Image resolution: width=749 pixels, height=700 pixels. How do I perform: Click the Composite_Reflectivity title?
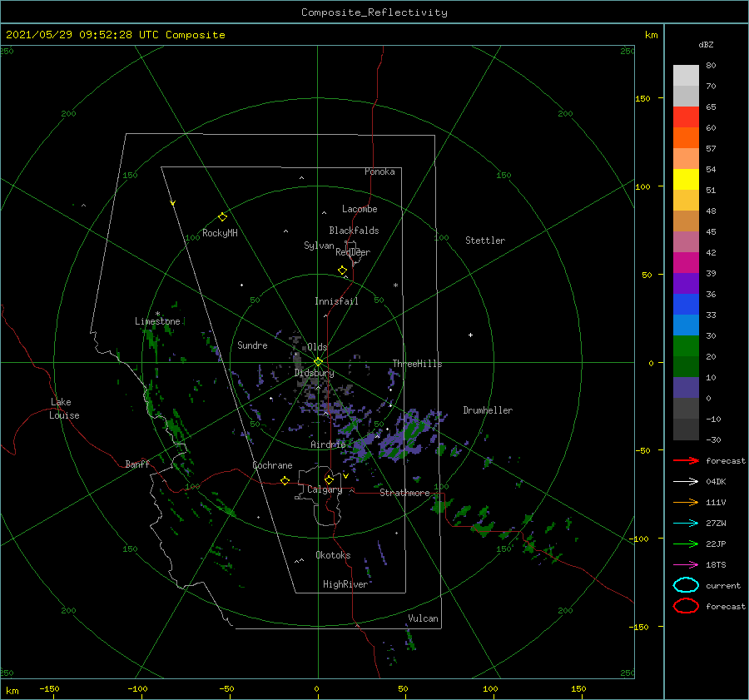(374, 12)
